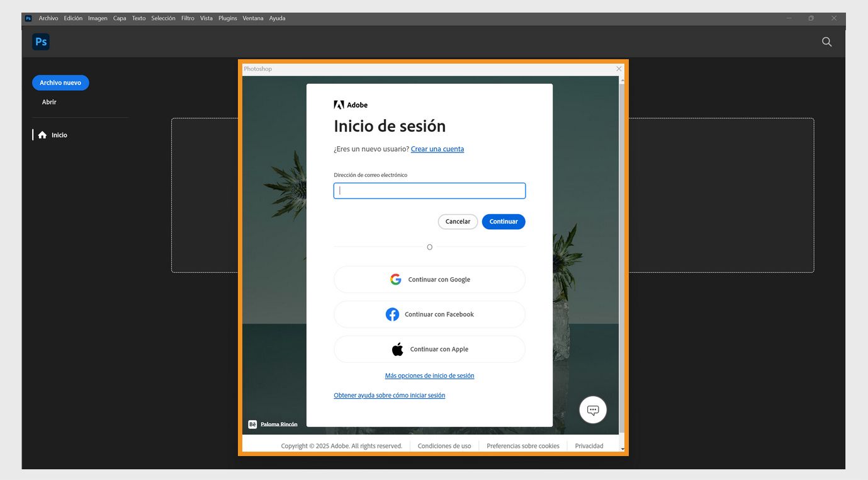Click the copyright 2025 Adobe text
This screenshot has height=480, width=868.
[x=342, y=446]
